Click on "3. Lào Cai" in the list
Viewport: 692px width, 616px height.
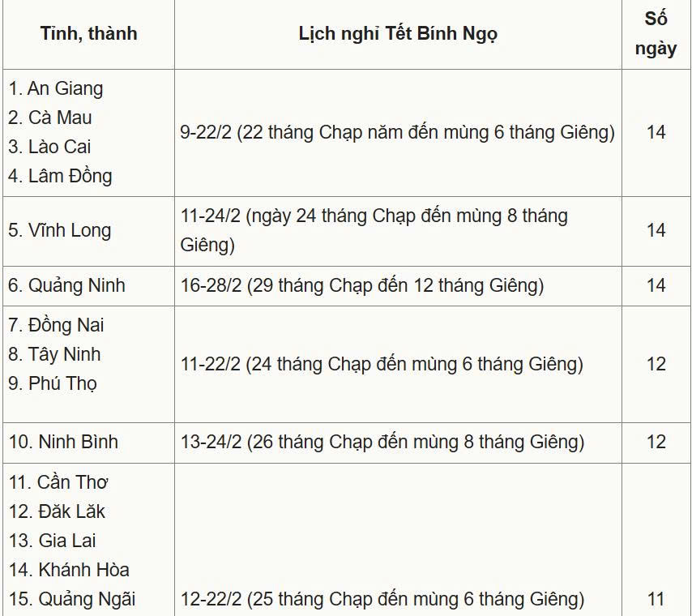coord(49,147)
